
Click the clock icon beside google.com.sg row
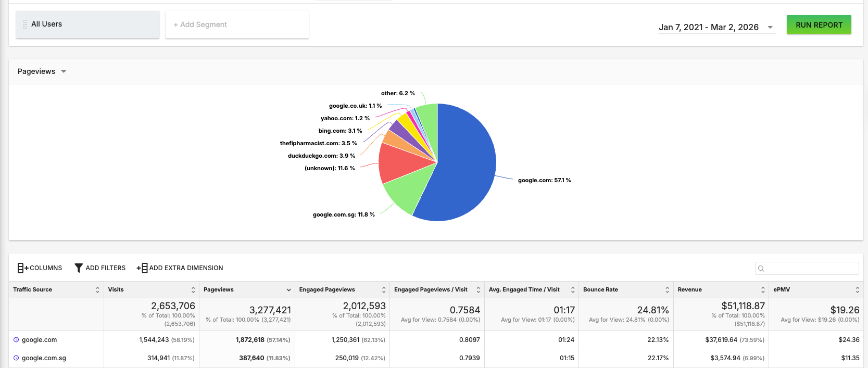[16, 358]
